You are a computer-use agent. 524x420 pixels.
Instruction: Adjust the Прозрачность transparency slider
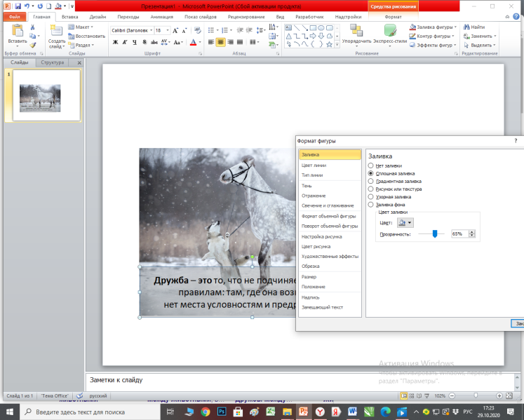[435, 234]
